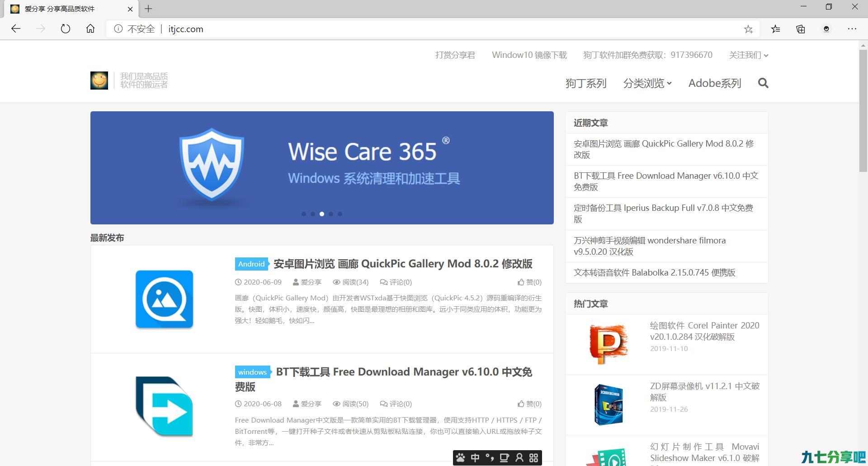Image resolution: width=868 pixels, height=466 pixels.
Task: Open sidebar recent post 安卓图片浏览 QuickPic
Action: [664, 149]
